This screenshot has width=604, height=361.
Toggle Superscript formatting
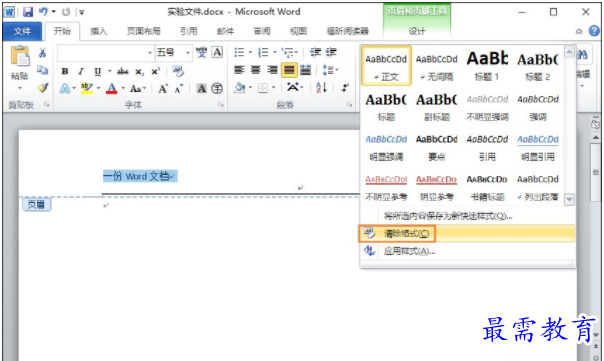coord(155,71)
